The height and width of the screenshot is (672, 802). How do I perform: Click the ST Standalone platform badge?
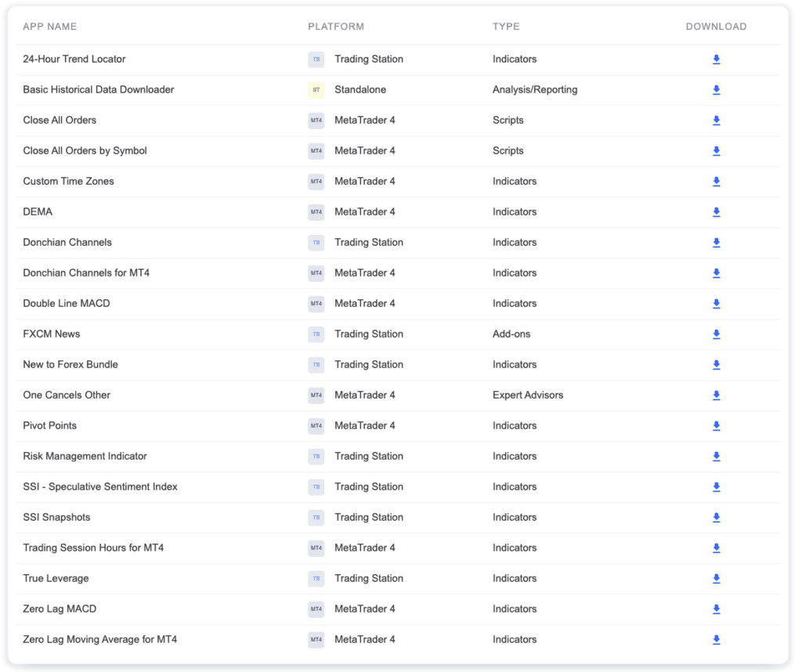(316, 90)
